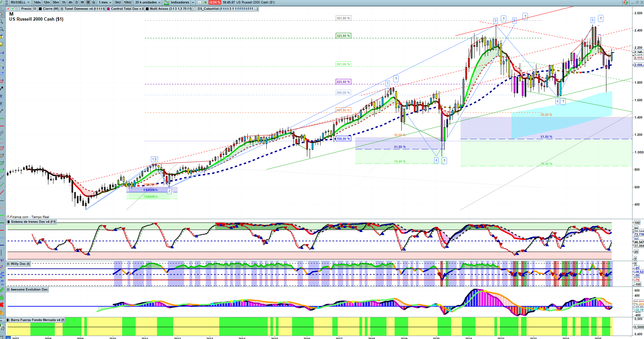Select the red diagonal trend line tool
This screenshot has width=644, height=339.
click(2, 192)
